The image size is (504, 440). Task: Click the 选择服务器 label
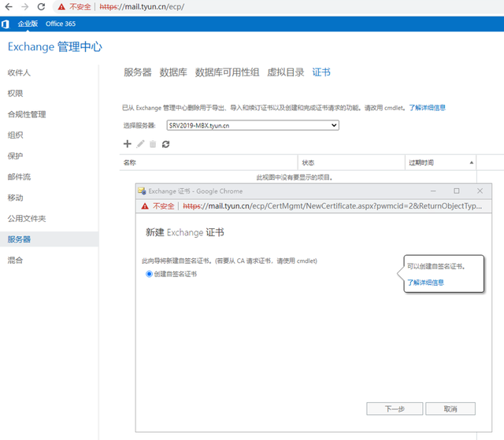[139, 126]
